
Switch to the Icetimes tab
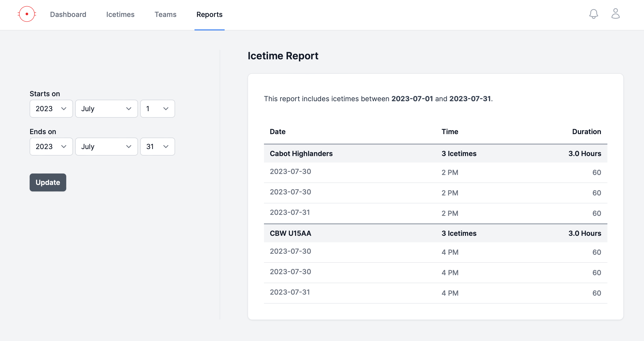pos(120,14)
